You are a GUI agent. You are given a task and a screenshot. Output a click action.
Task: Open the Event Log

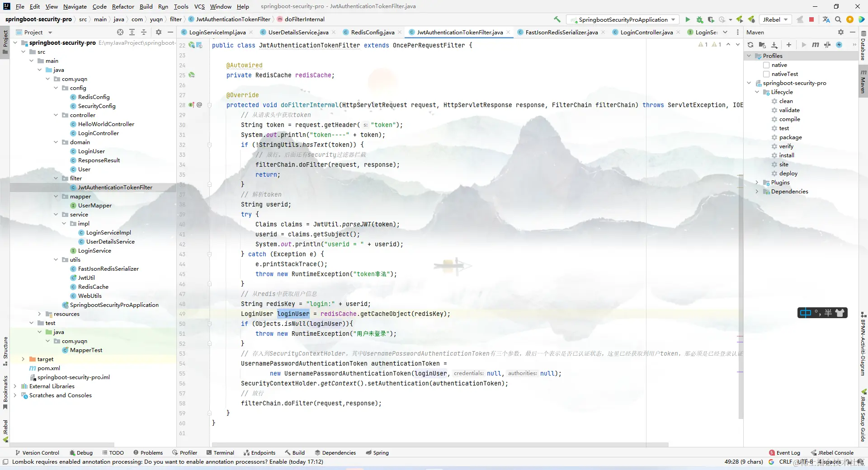784,453
